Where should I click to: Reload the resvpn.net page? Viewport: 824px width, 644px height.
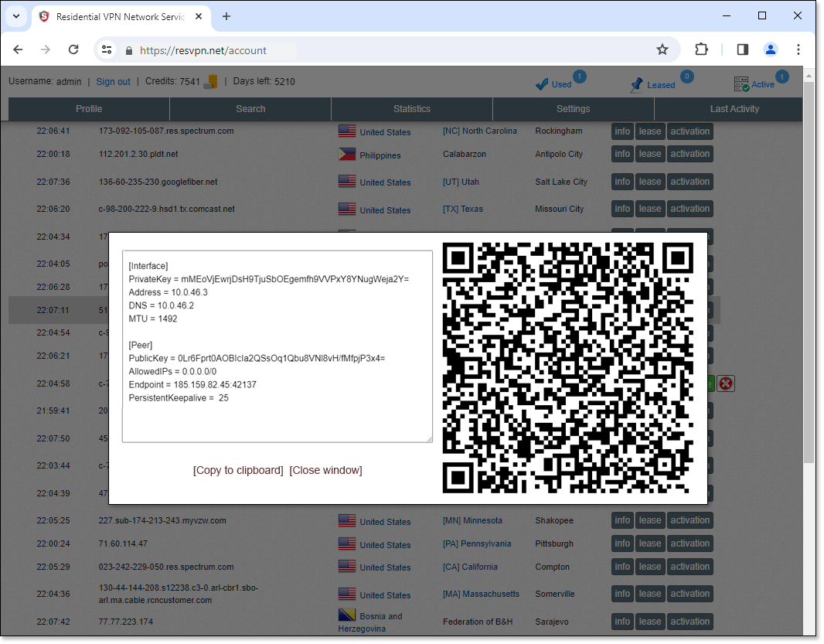[73, 50]
